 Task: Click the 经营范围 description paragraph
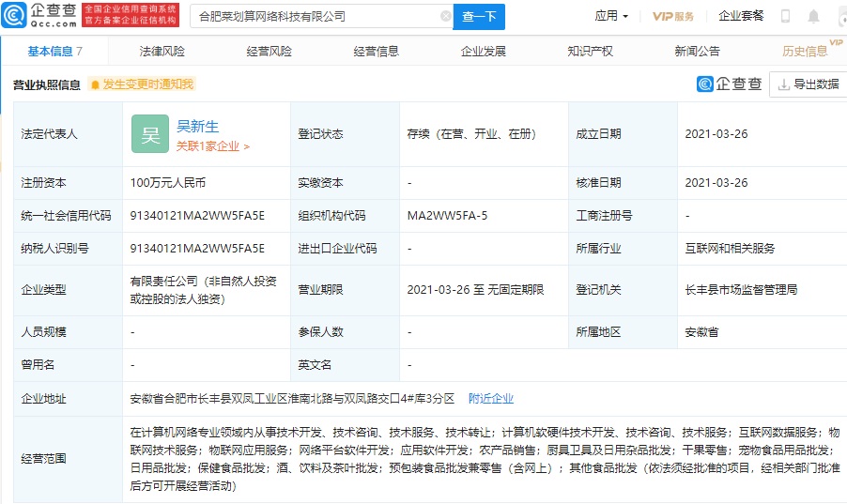click(x=485, y=459)
